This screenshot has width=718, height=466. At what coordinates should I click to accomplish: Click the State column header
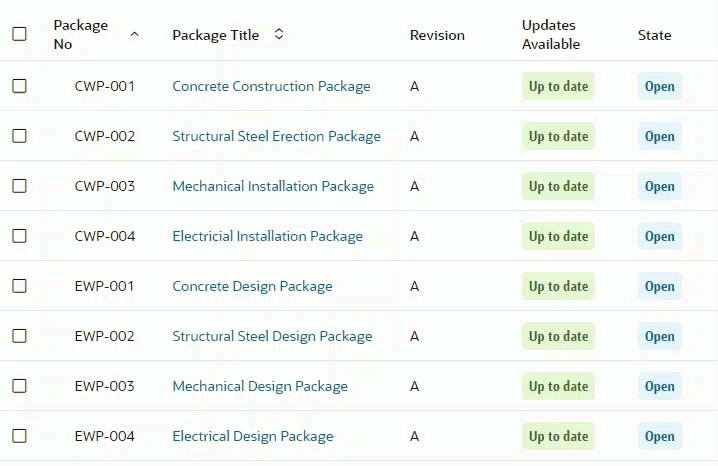pyautogui.click(x=654, y=35)
